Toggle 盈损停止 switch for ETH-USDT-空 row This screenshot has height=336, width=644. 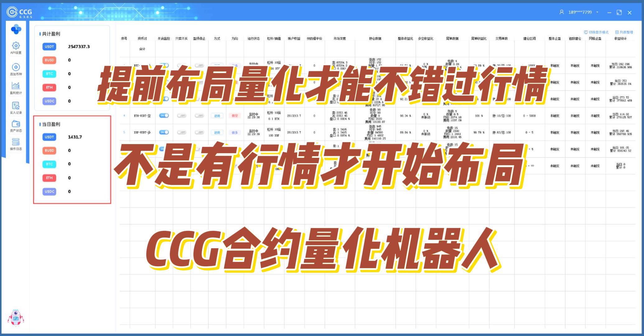(x=199, y=116)
